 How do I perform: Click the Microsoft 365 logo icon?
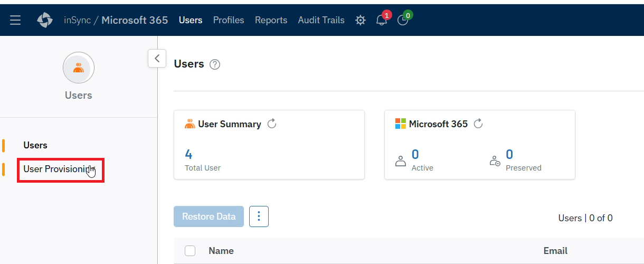[401, 124]
